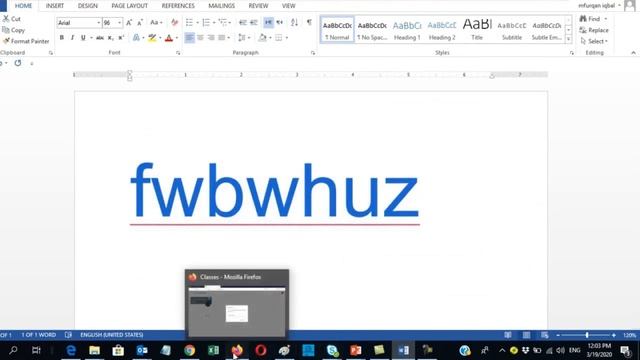Viewport: 640px width, 360px height.
Task: Toggle Underline formatting
Action: 83,38
